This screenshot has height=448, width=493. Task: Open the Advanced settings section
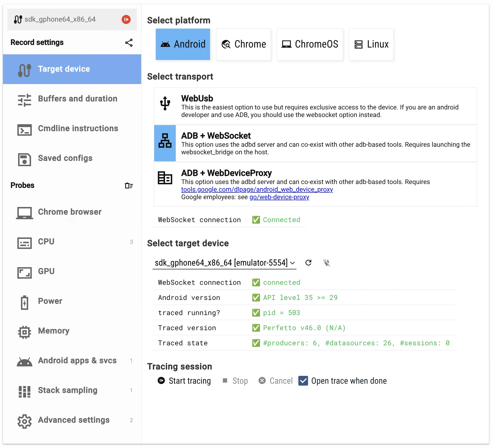tap(74, 420)
